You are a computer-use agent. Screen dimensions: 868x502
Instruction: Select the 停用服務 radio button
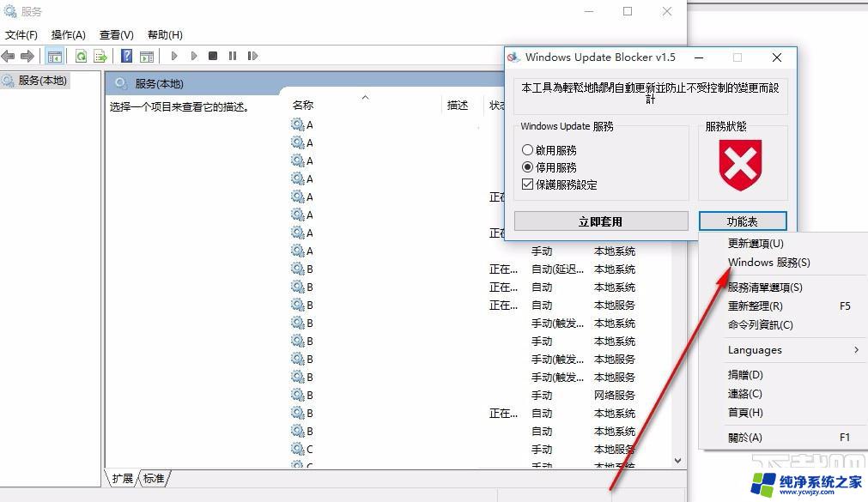528,167
